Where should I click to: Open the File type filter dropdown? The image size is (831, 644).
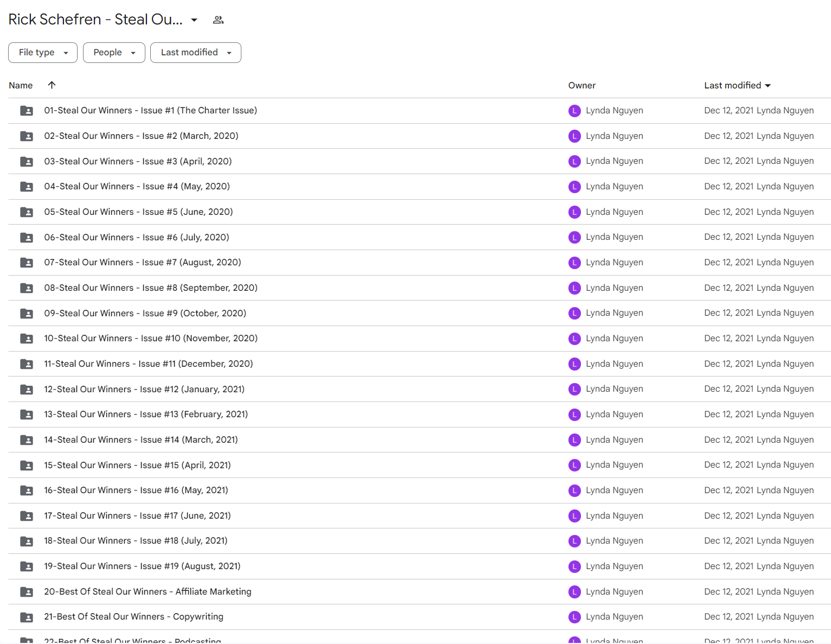43,53
